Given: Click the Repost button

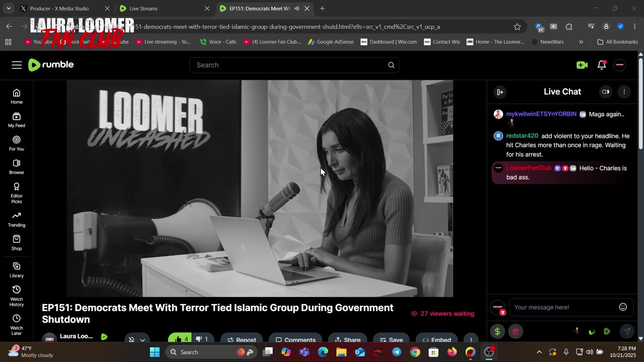Looking at the screenshot, I should click(x=242, y=340).
